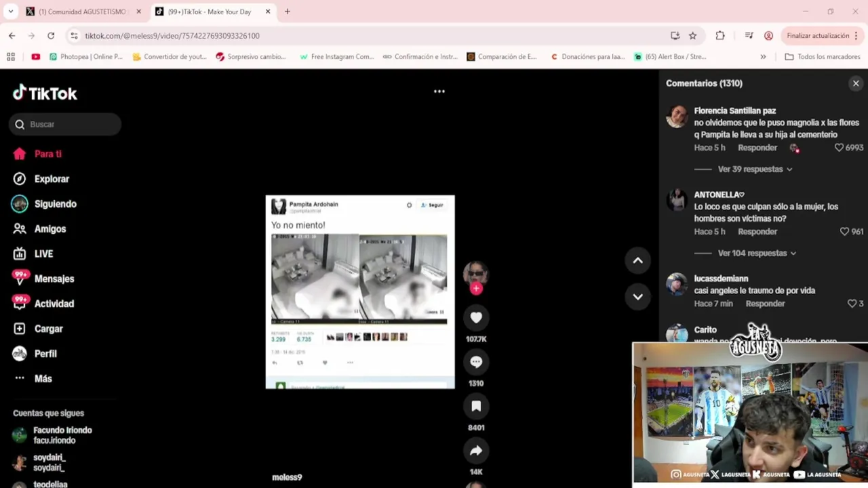The image size is (868, 488).
Task: Open the Free Instagram Com... bookmark
Action: (336, 57)
